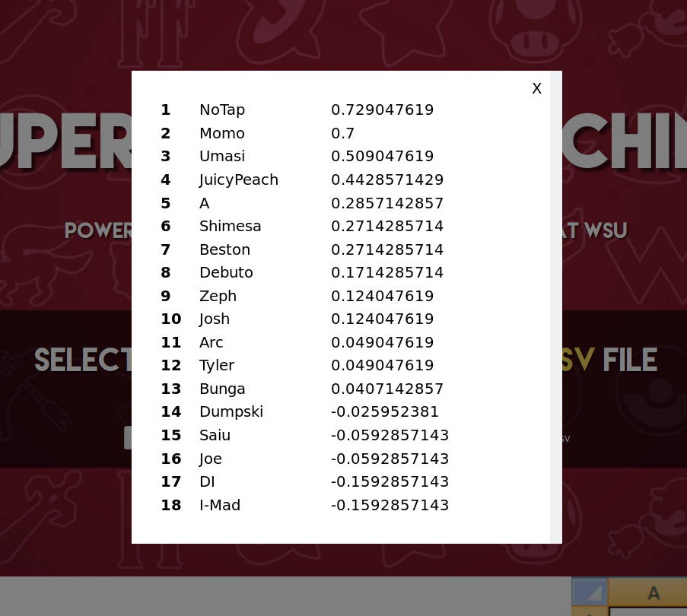Select player name Bunga
Image resolution: width=687 pixels, height=616 pixels.
(x=222, y=389)
